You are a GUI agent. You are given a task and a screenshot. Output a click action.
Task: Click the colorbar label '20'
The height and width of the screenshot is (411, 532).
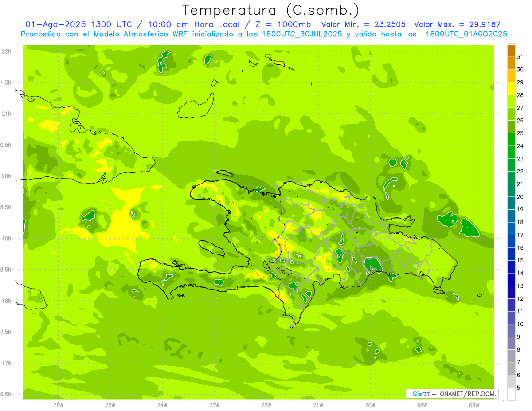(520, 197)
